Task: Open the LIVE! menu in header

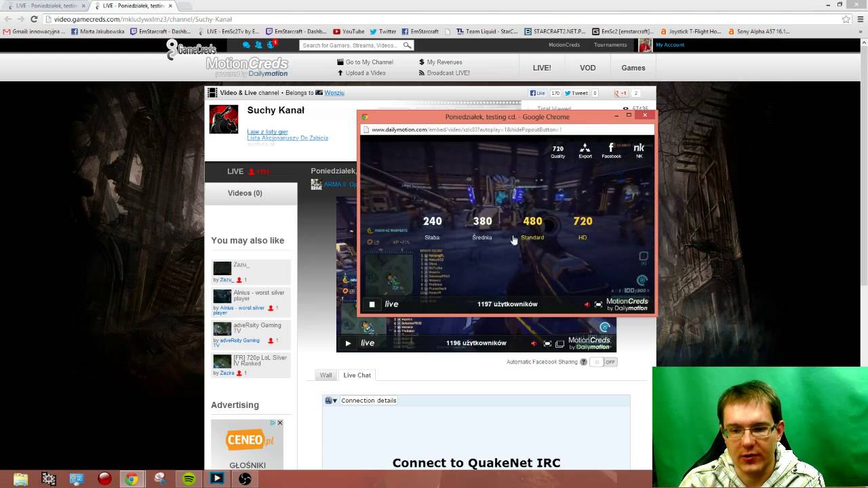Action: 542,68
